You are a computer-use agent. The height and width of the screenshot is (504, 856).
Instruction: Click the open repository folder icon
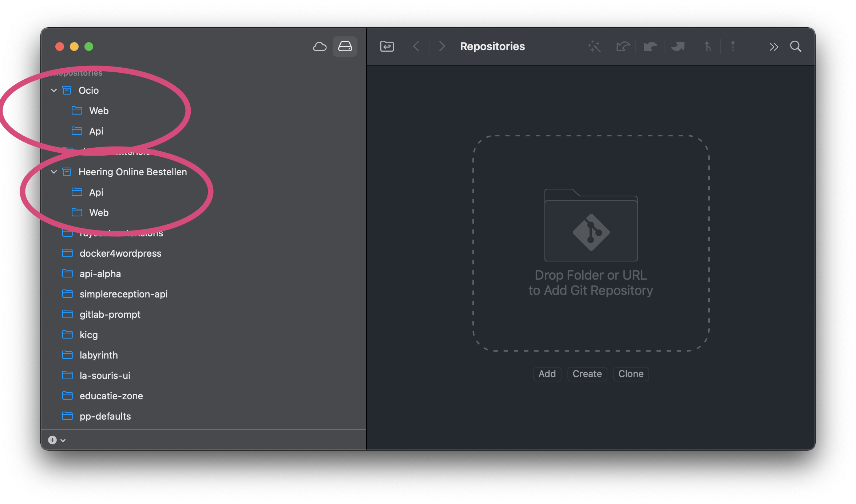pos(387,47)
